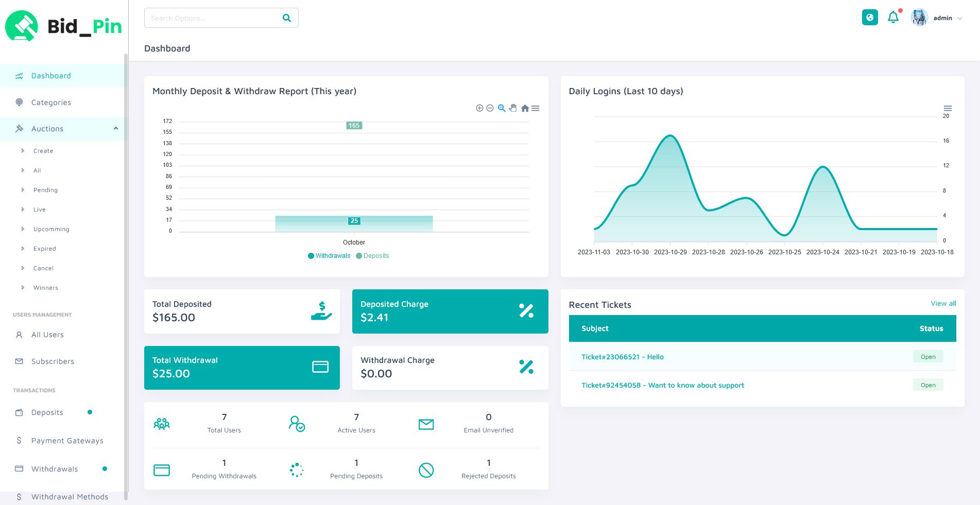Open the Live auctions menu entry
The width and height of the screenshot is (980, 505).
[39, 210]
